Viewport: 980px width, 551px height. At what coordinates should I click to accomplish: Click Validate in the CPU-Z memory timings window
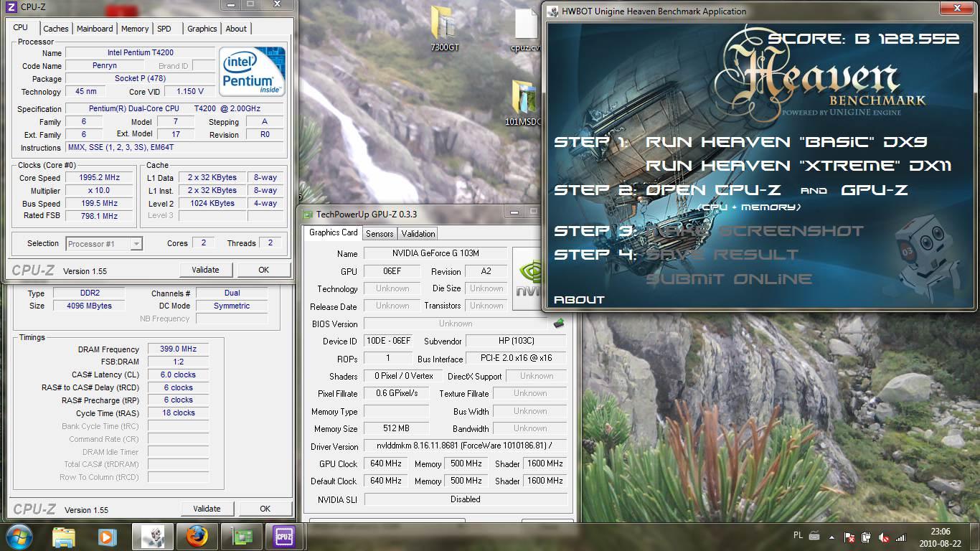207,509
